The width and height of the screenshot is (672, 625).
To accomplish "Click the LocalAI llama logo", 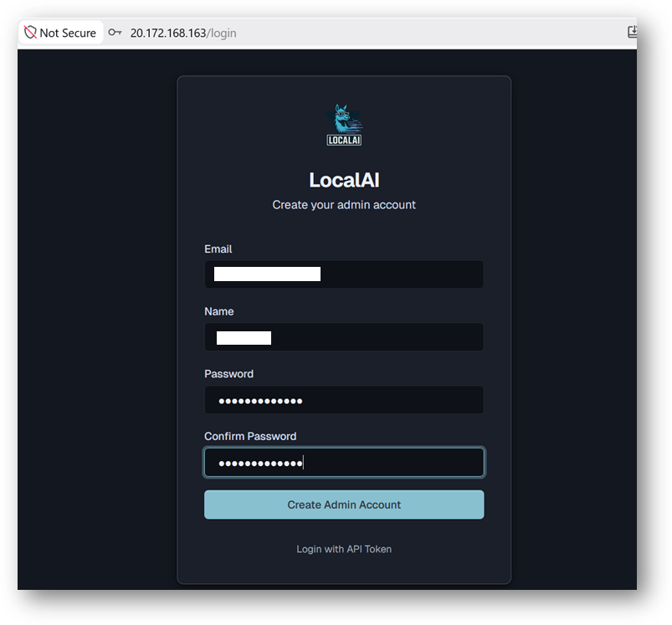I will point(344,125).
